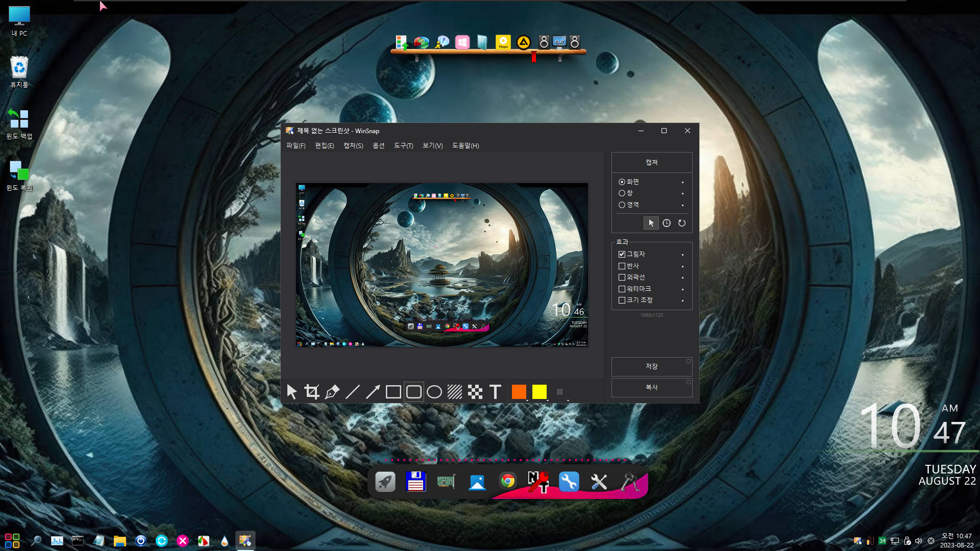
Task: Click the repeat last capture icon
Action: 682,223
